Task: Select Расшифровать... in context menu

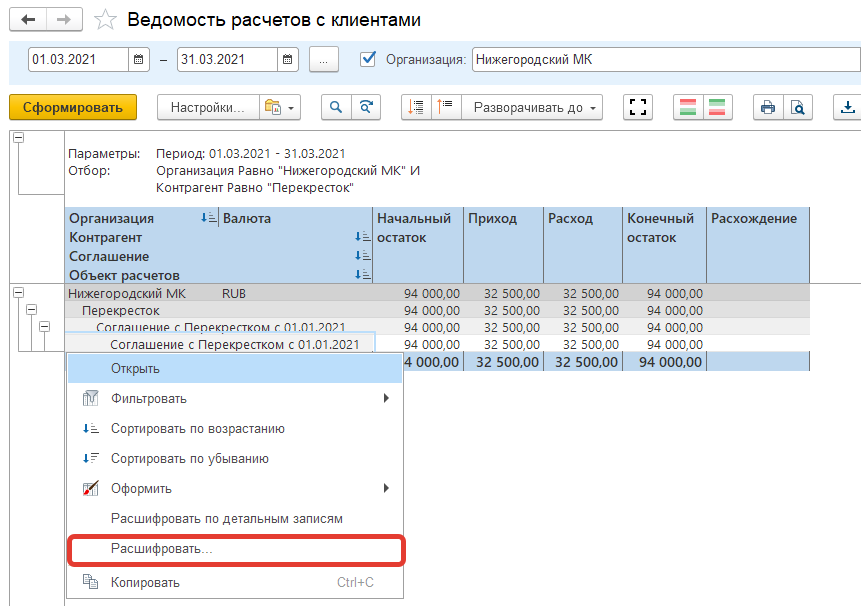Action: [x=162, y=550]
